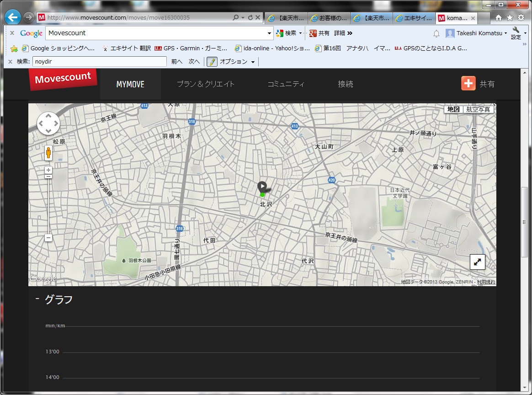Pan the map left with the arrow control

click(41, 123)
